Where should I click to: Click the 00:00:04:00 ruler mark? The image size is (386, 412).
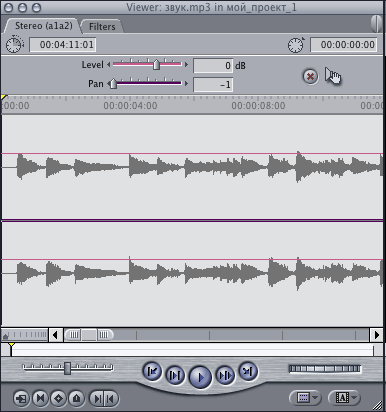point(130,106)
